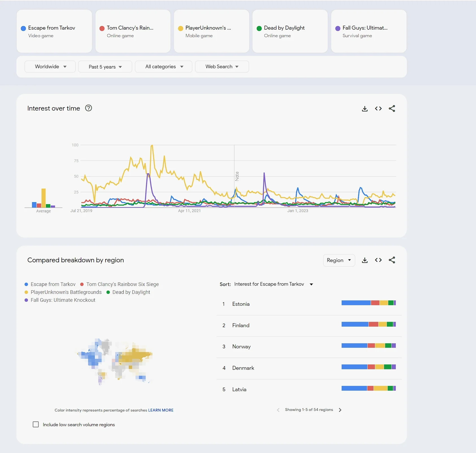Viewport: 476px width, 453px height.
Task: Select the Escape from Tarkov search term card
Action: 54,31
